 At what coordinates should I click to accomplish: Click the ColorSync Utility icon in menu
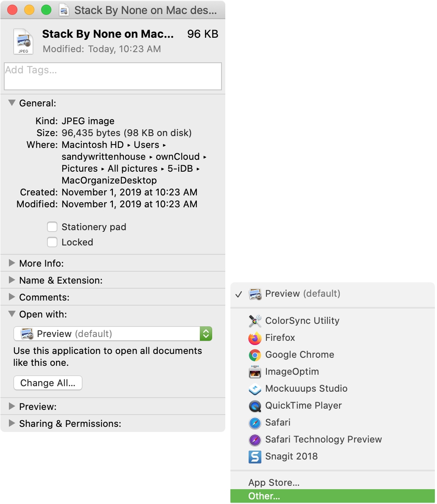pos(255,321)
